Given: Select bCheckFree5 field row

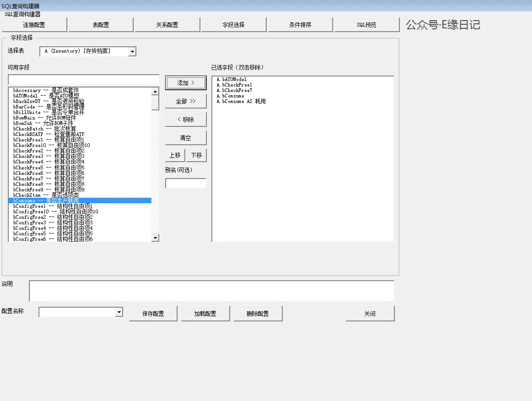Looking at the screenshot, I should pos(80,168).
